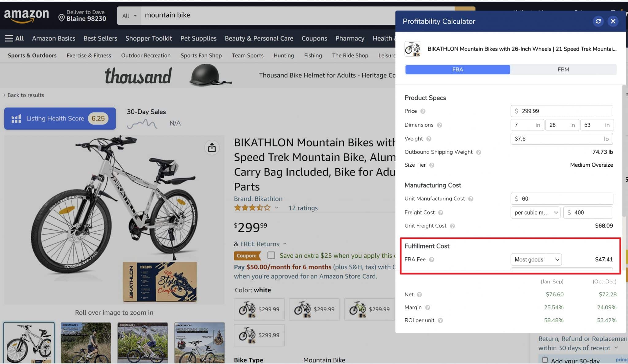Click Unit Manufacturing Cost input showing 60
Image resolution: width=628 pixels, height=364 pixels.
pos(562,199)
